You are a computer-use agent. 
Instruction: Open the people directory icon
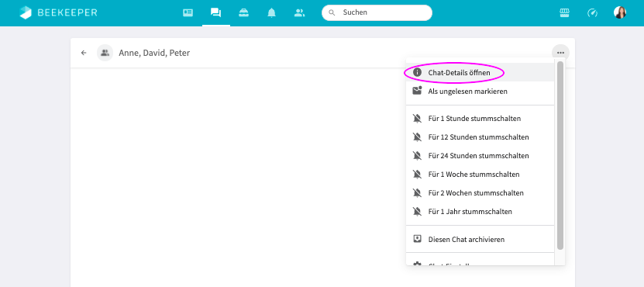[x=299, y=12]
